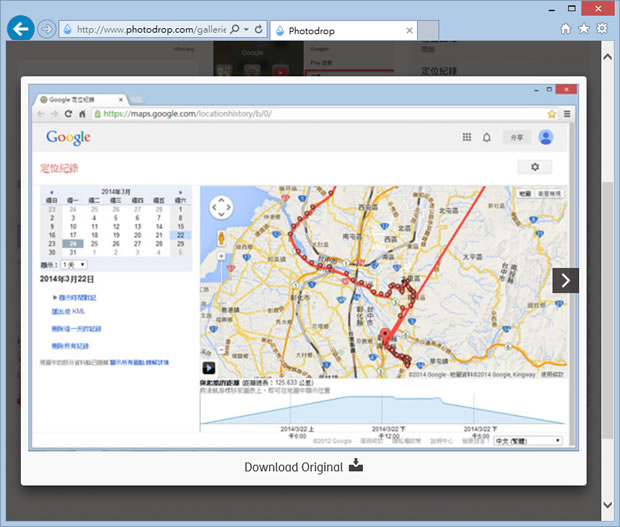Open the Chrome hamburger menu icon
620x527 pixels.
point(567,114)
